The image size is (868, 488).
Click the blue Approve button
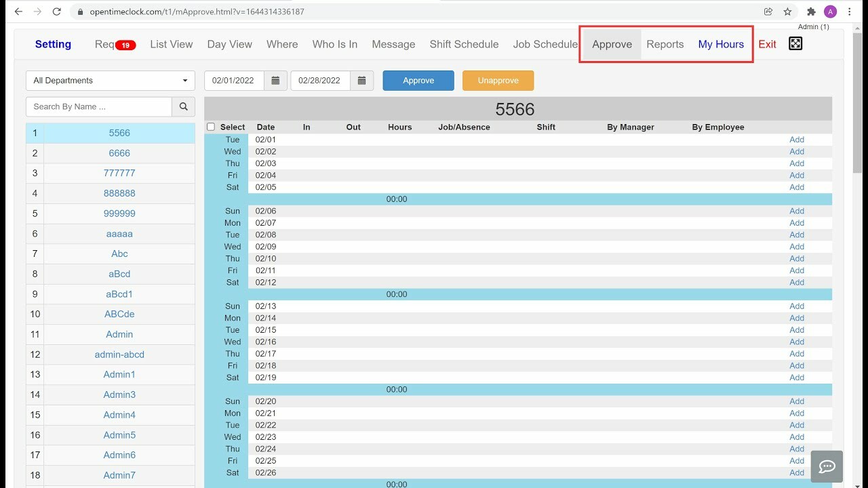pyautogui.click(x=418, y=80)
